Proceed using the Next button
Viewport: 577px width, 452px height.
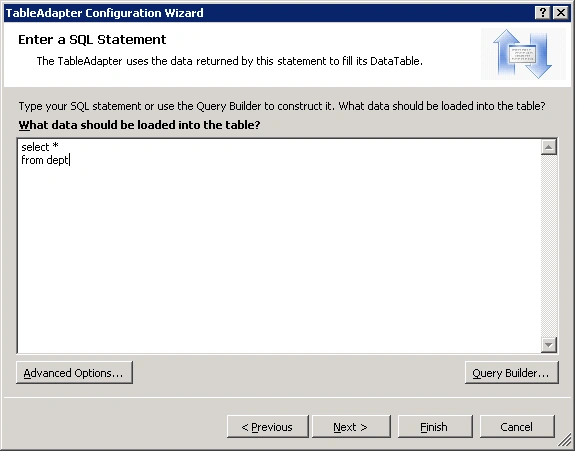click(x=351, y=427)
